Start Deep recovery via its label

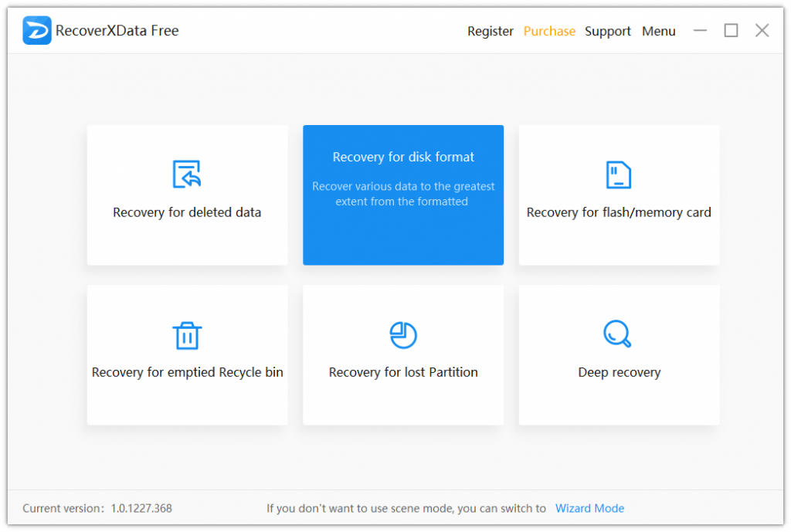(x=619, y=373)
